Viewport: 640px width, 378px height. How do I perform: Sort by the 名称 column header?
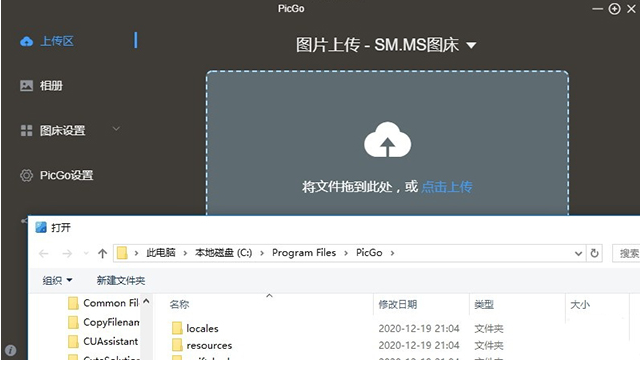pyautogui.click(x=180, y=305)
